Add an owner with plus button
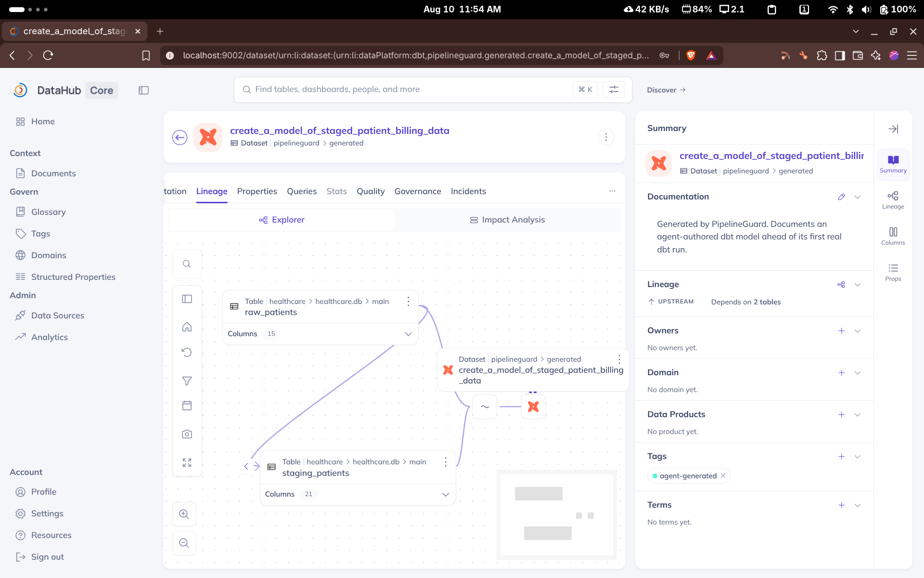The height and width of the screenshot is (578, 924). pyautogui.click(x=841, y=331)
